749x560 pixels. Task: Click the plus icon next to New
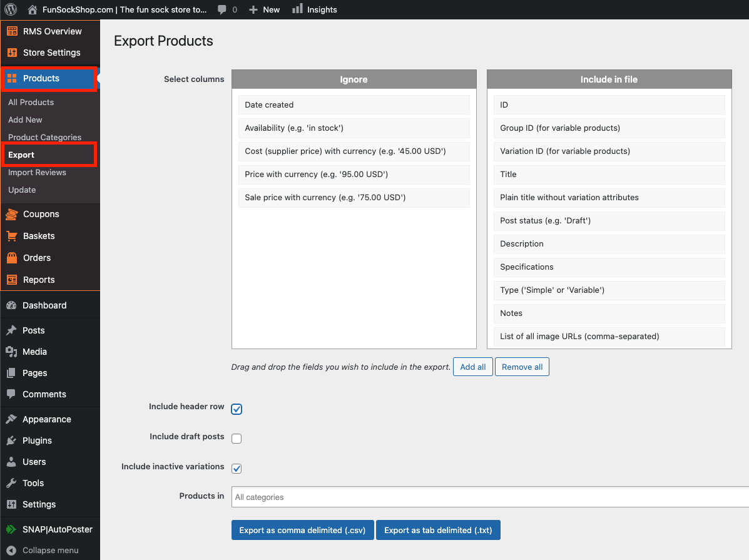click(x=253, y=9)
